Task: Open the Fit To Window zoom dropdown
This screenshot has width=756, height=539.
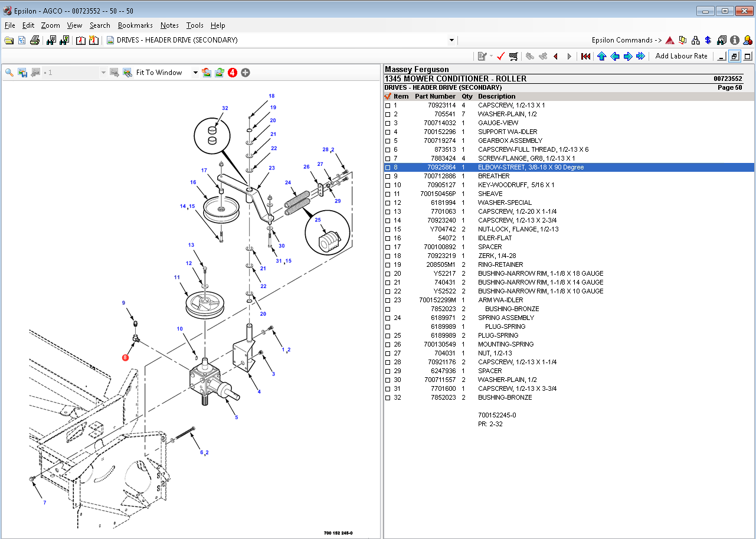Action: click(195, 73)
